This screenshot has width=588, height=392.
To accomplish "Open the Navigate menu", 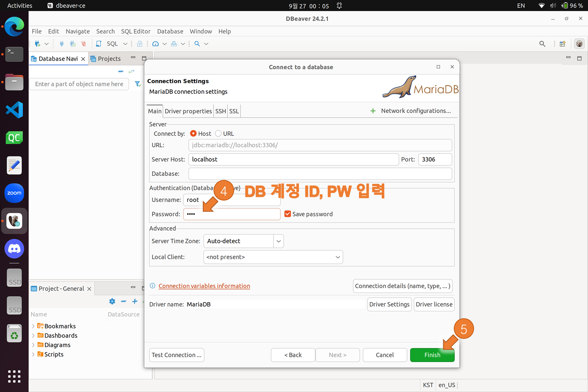I will click(x=77, y=31).
